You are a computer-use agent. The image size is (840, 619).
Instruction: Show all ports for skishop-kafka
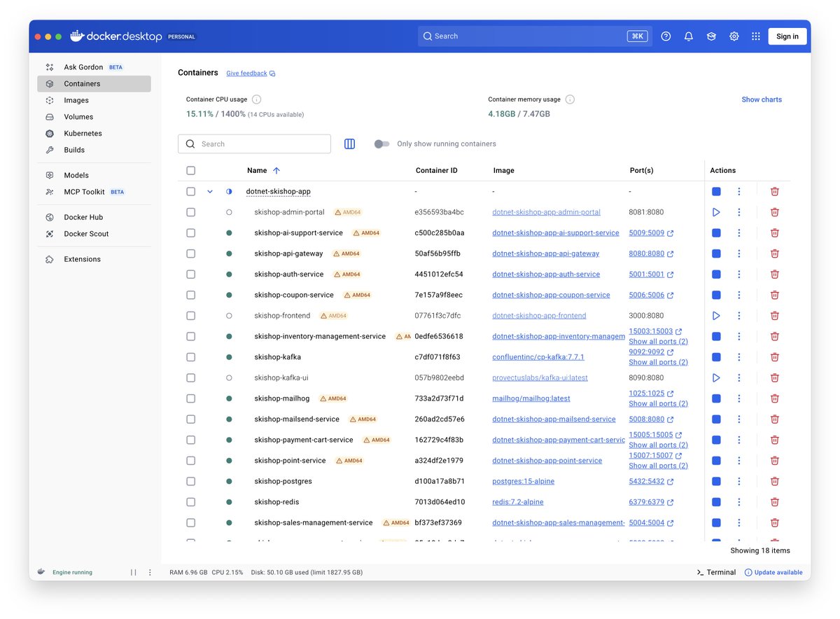pos(658,362)
